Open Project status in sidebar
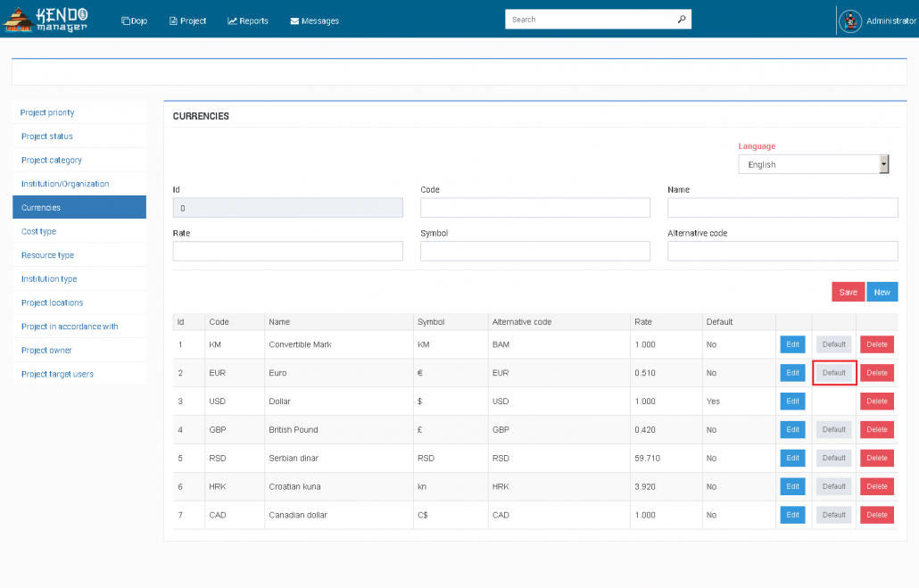This screenshot has width=919, height=588. point(79,136)
